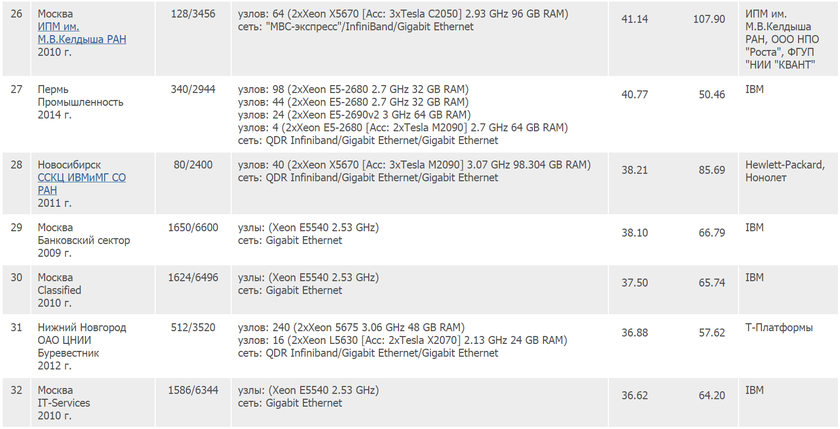Screen dimensions: 840x429
Task: Click the Нижний Новгород ОАО ЦНИИ Буревестник cell
Action: [x=83, y=340]
